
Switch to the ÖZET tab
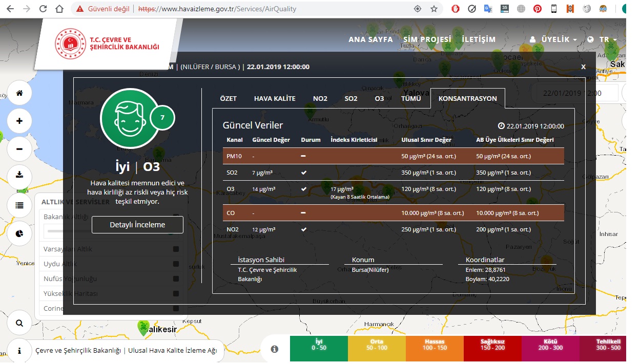229,98
